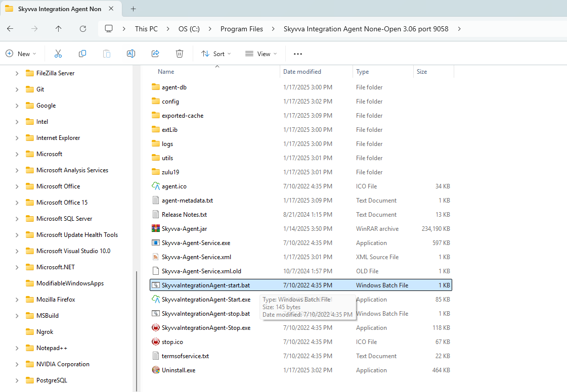
Task: Navigate up one folder level
Action: (x=59, y=29)
